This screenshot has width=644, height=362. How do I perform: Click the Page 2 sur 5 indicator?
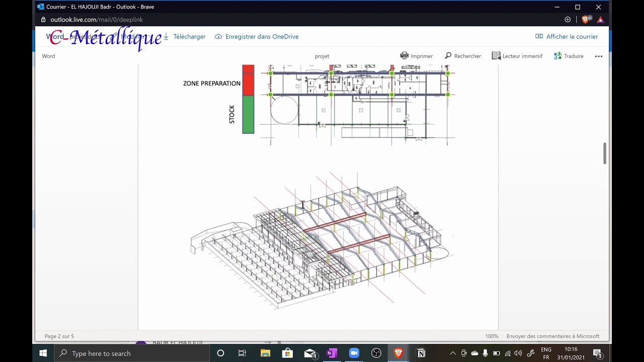click(x=59, y=336)
